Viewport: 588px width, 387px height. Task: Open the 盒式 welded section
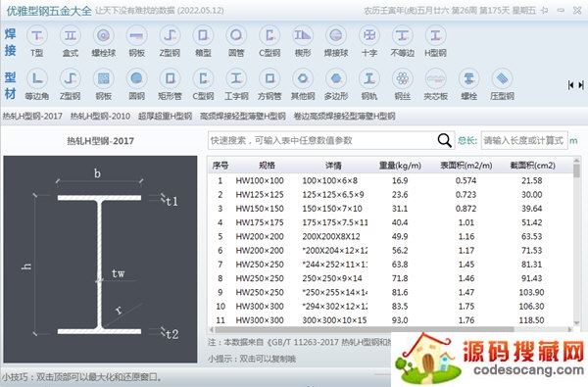(x=71, y=36)
